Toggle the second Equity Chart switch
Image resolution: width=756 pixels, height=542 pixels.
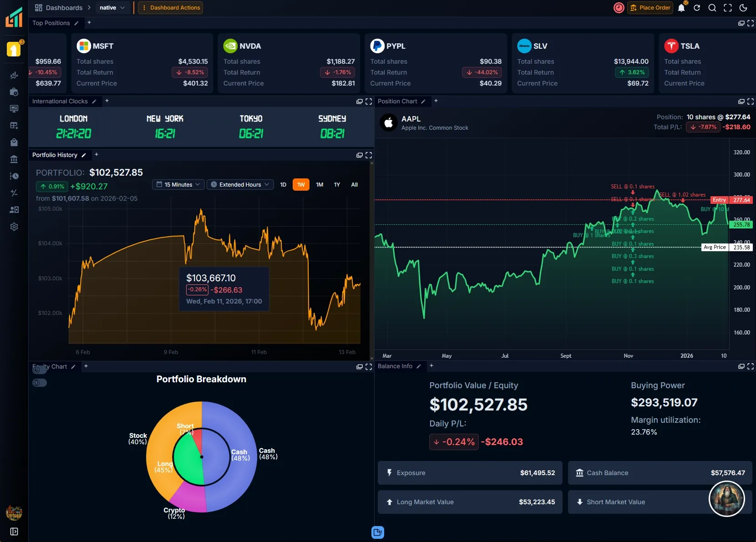40,383
